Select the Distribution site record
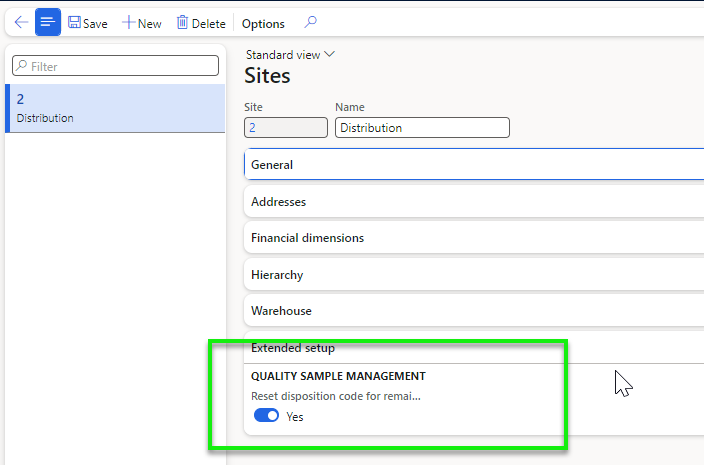The image size is (704, 465). click(x=115, y=108)
